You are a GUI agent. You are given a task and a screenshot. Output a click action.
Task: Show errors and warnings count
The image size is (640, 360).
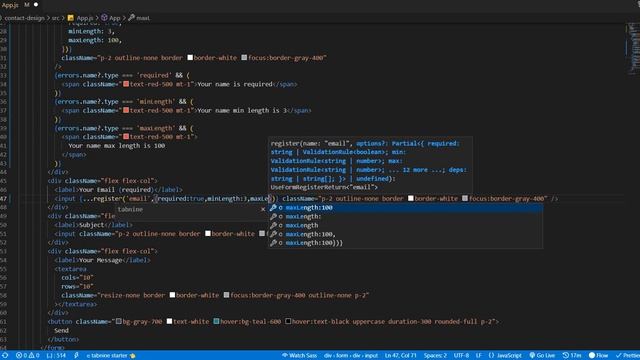pyautogui.click(x=28, y=356)
